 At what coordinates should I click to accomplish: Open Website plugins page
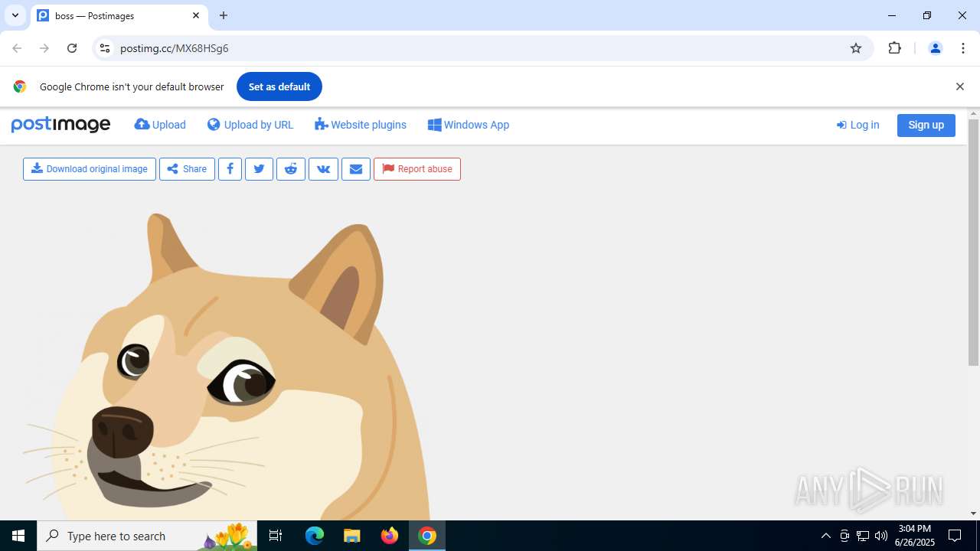click(x=361, y=125)
